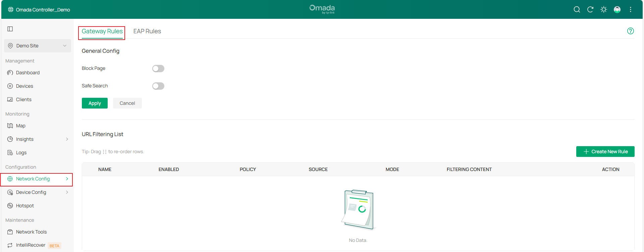Screen dimensions: 644x252
Task: Open the Demo Site dropdown
Action: [x=38, y=46]
